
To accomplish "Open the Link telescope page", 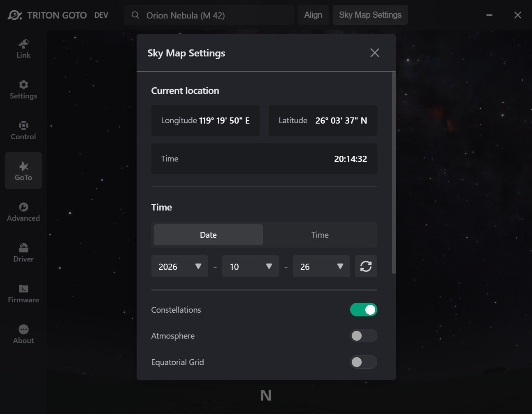I will (23, 49).
